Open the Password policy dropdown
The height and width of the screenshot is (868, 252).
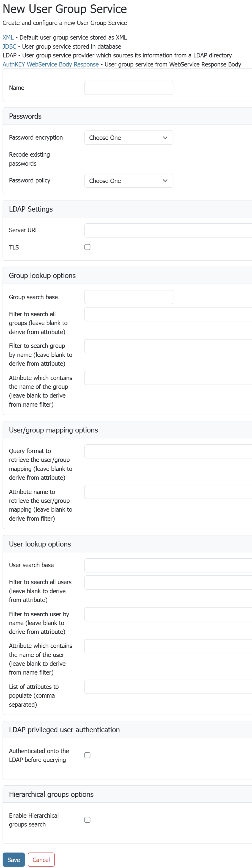pyautogui.click(x=128, y=181)
